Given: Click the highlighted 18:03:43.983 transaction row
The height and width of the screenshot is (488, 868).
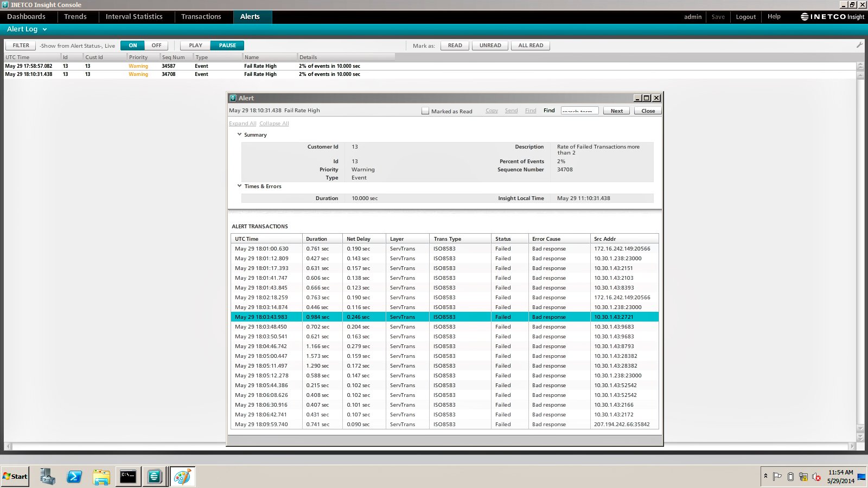Looking at the screenshot, I should point(445,317).
